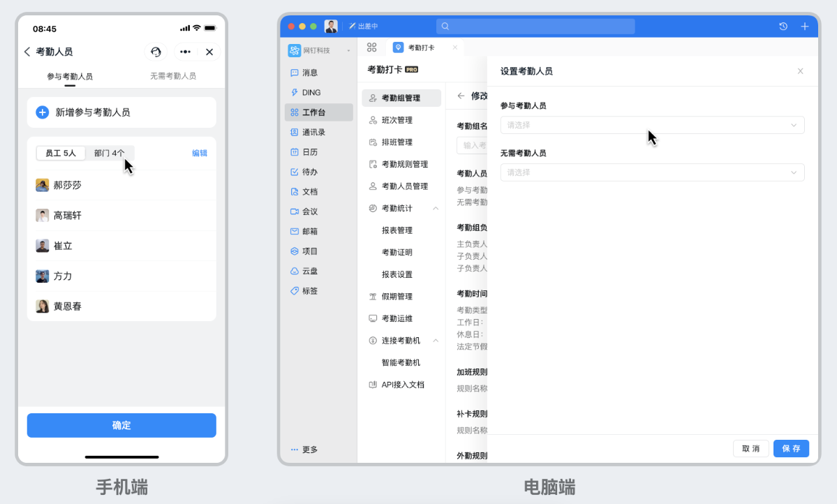
Task: Open the history clock icon in title bar
Action: [x=783, y=26]
